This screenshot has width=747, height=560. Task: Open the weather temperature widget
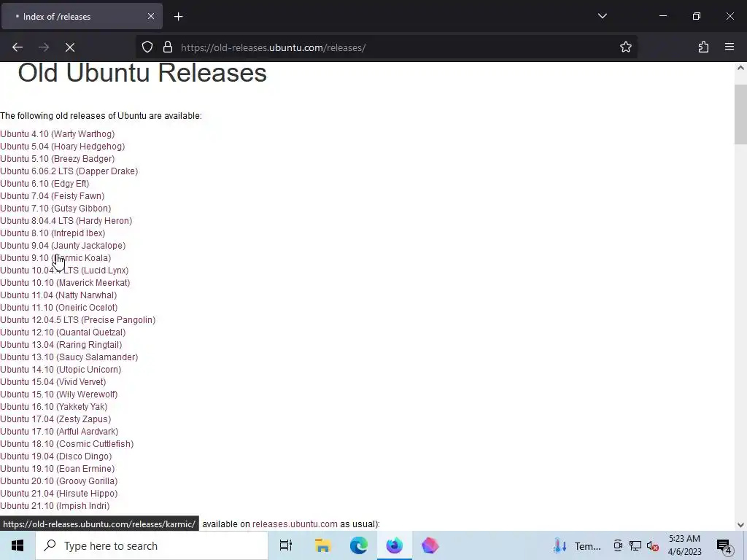click(577, 545)
